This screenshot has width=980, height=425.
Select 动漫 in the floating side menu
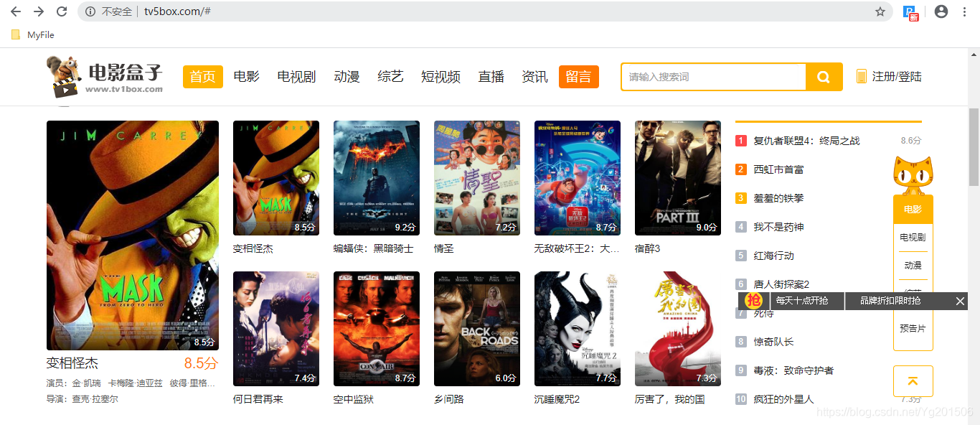(x=913, y=266)
